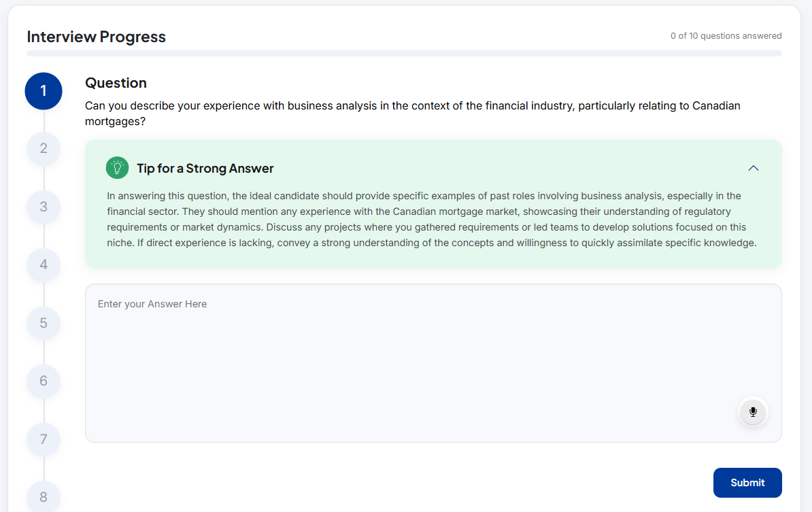Screen dimensions: 812x512
Task: Select question step 1 circle
Action: [44, 91]
